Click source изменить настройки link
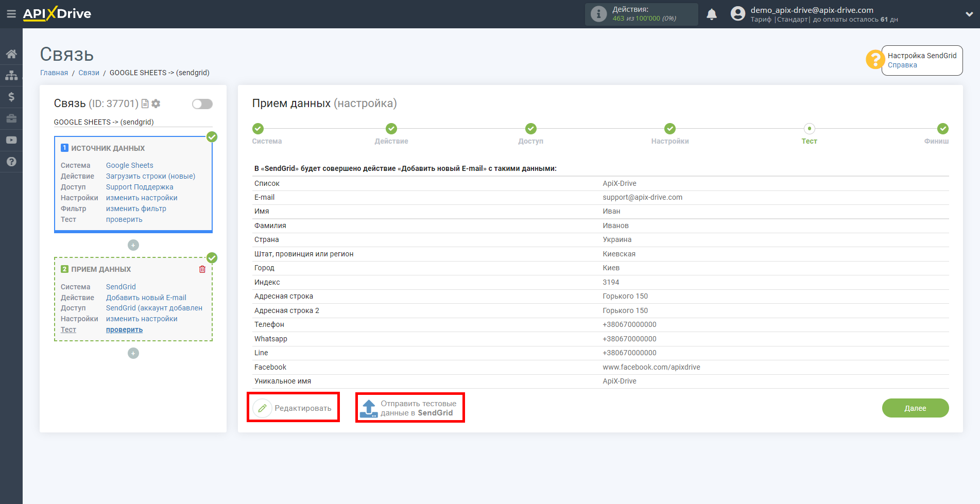980x504 pixels. point(142,198)
